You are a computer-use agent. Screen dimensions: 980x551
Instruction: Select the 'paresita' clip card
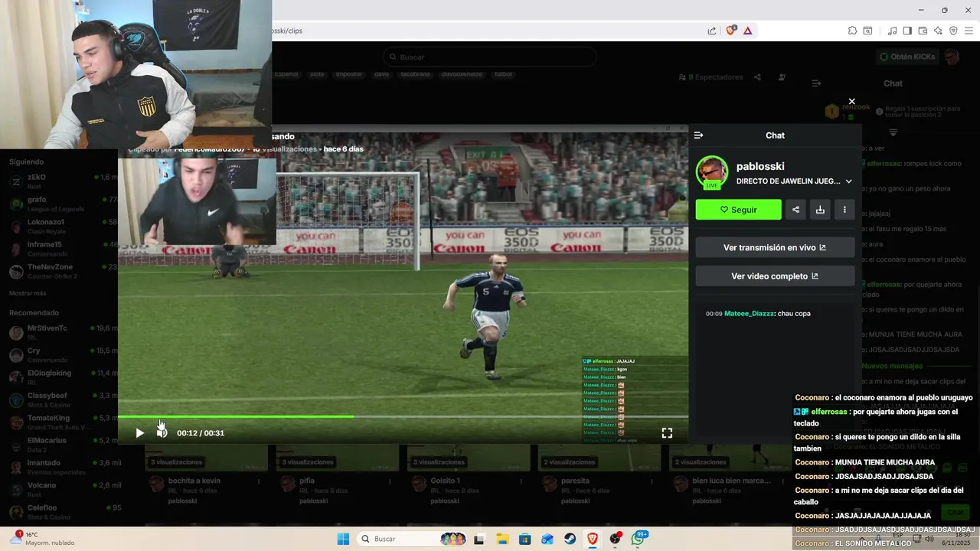pos(576,481)
